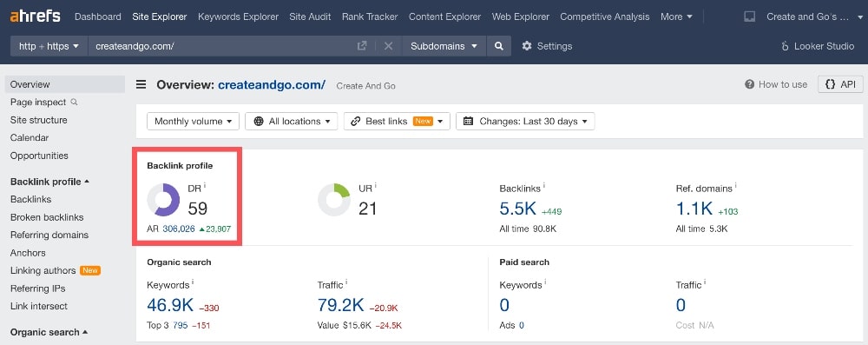
Task: Collapse the Organic search sidebar section
Action: [49, 332]
